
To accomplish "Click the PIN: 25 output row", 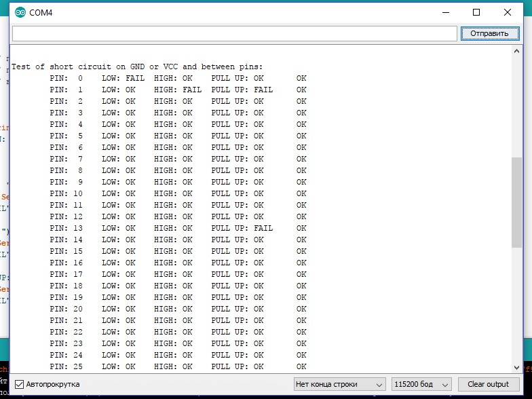I will 178,366.
